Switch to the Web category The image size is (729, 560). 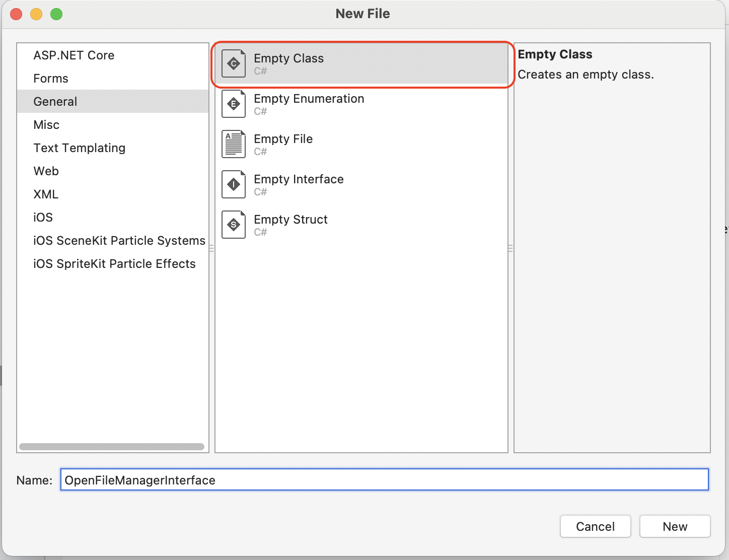46,171
